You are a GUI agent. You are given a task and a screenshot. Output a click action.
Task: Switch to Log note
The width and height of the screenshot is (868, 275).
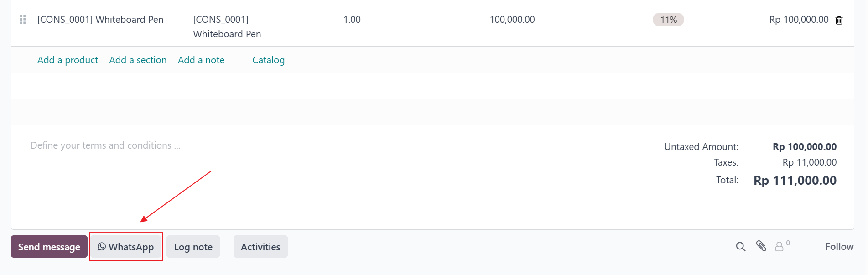(193, 247)
